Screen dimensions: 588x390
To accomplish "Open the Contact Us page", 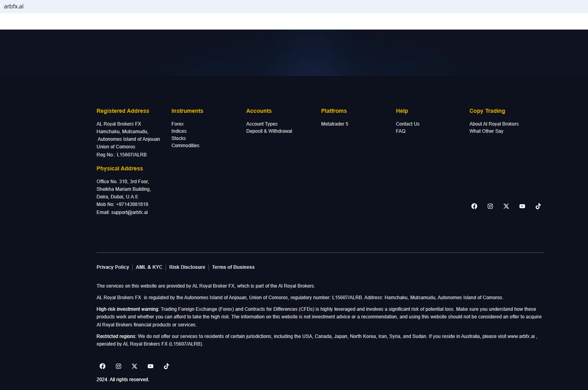I will pyautogui.click(x=408, y=124).
